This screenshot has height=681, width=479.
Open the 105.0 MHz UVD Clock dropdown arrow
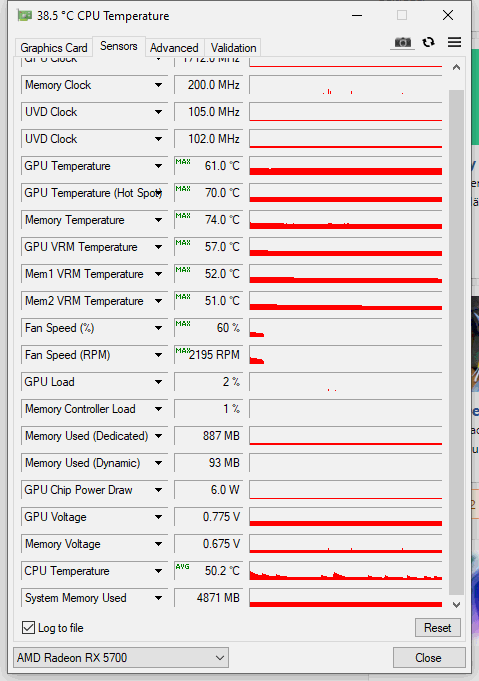(159, 112)
